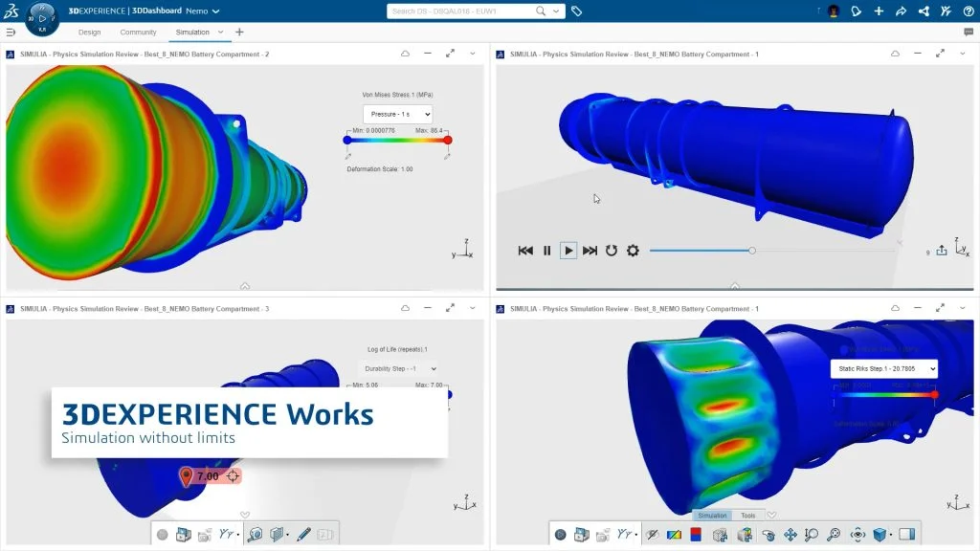Click contour plot icon in bottom-right toolbar
The image size is (980, 551).
point(674,535)
